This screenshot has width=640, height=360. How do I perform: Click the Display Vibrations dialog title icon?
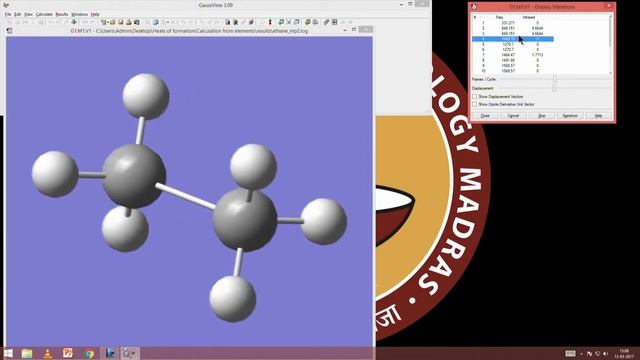click(x=474, y=7)
